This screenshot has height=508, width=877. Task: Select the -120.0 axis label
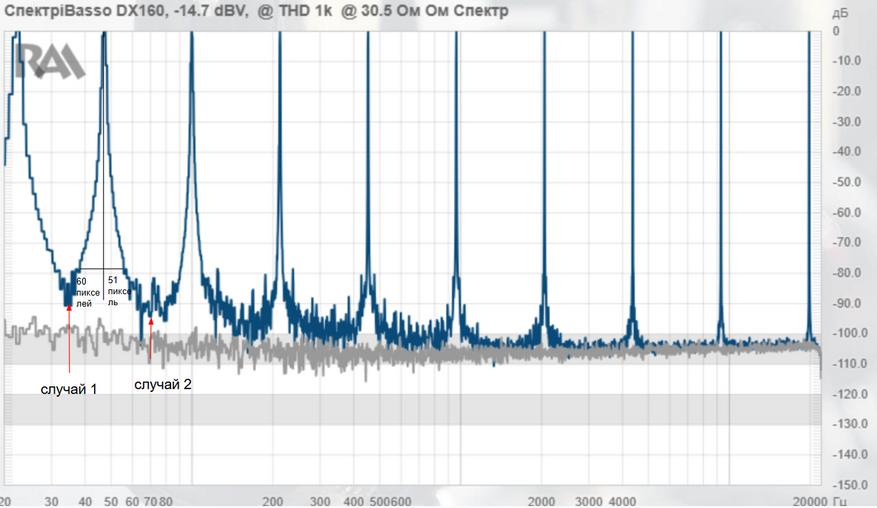[x=849, y=394]
